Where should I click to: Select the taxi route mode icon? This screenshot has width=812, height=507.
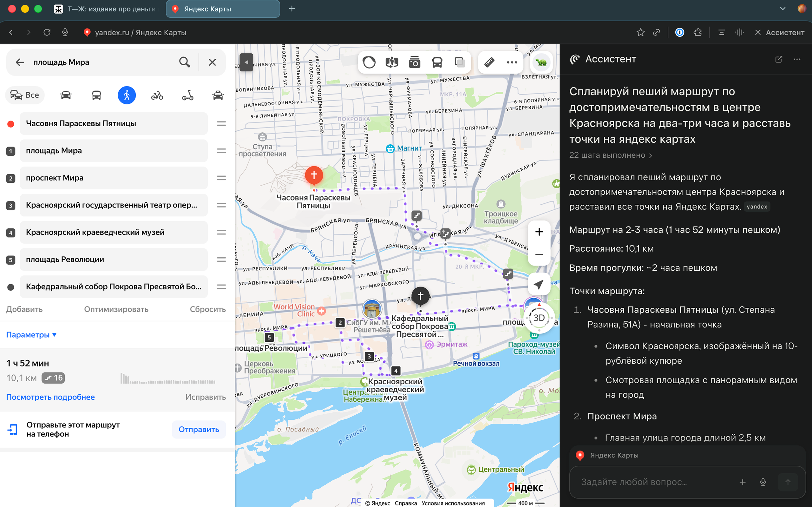coord(218,95)
